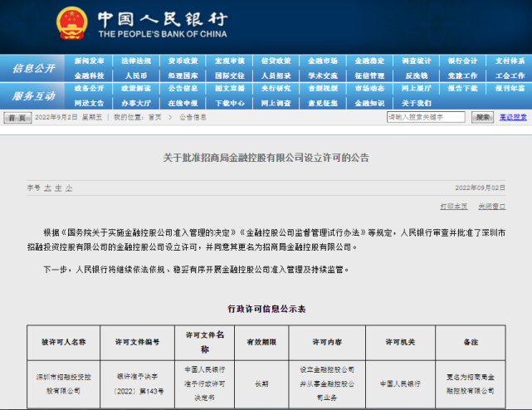Select small font size 小
The width and height of the screenshot is (532, 410).
coord(69,188)
